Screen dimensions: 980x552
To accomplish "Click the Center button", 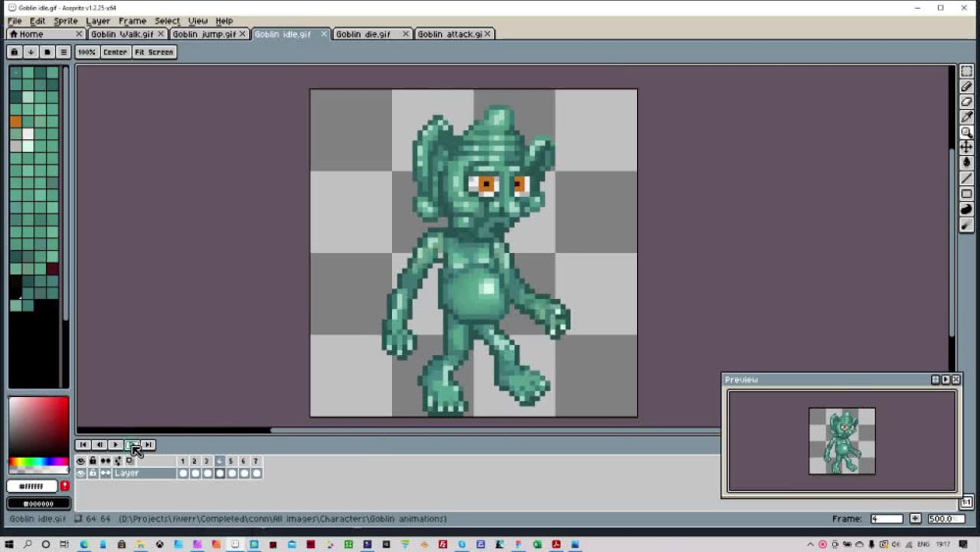I will click(x=115, y=52).
